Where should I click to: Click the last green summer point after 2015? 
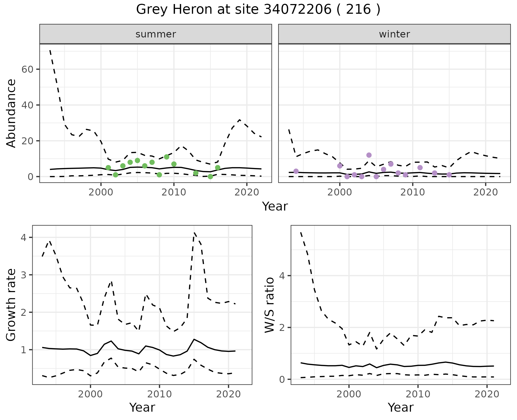pos(218,168)
